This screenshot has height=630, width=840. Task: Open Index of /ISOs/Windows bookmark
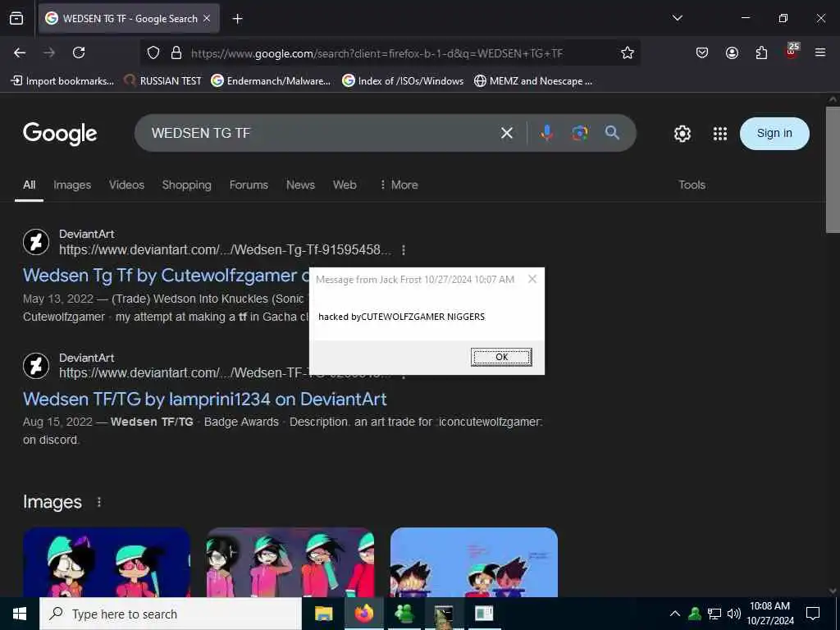[x=403, y=81]
